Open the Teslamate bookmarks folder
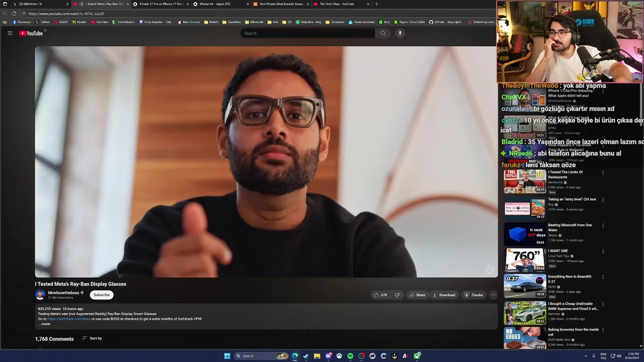The height and width of the screenshot is (362, 644). point(335,22)
